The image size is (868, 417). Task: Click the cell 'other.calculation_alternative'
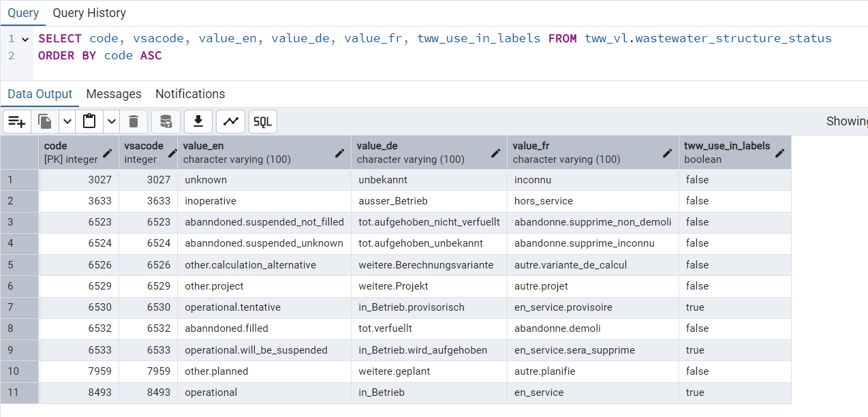264,265
